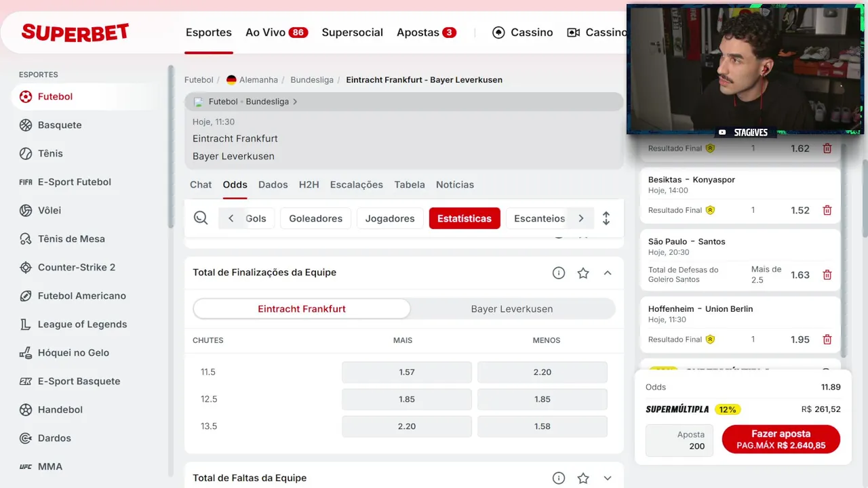The height and width of the screenshot is (488, 868).
Task: Select the Estatísticas filter chip
Action: coord(465,218)
